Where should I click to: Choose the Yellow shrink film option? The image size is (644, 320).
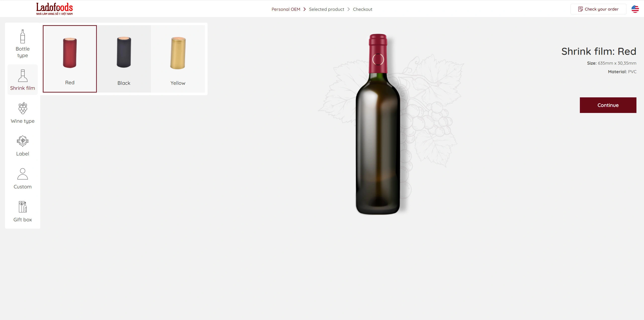click(x=178, y=59)
